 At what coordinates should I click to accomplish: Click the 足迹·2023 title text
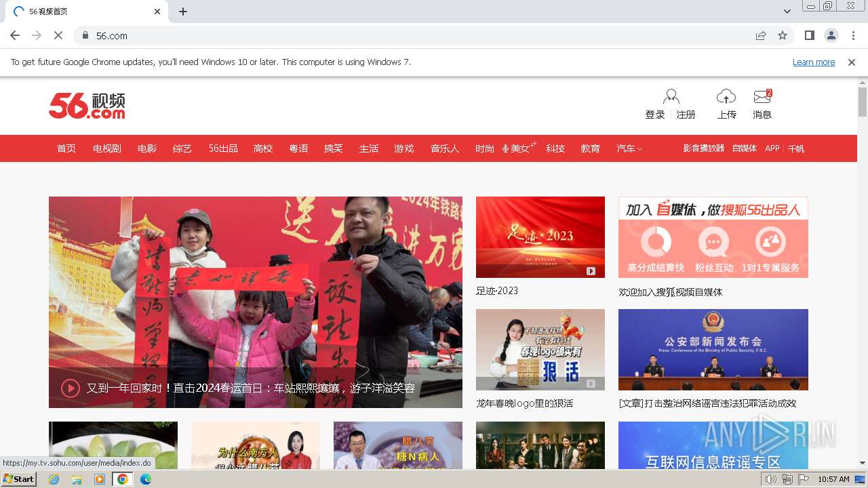497,291
